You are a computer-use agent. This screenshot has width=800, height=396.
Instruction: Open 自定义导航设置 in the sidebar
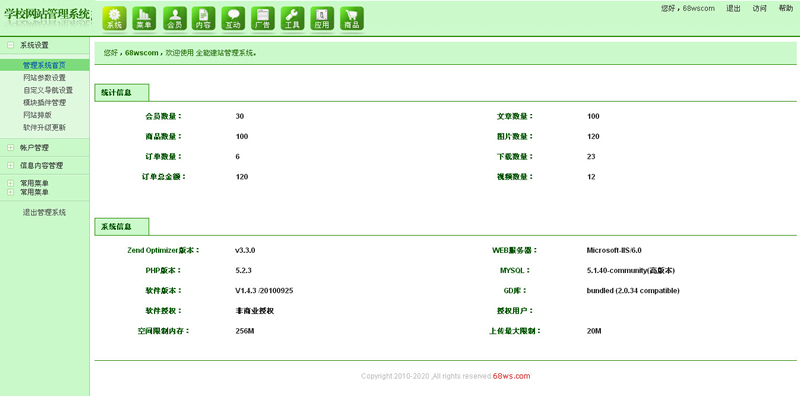point(48,90)
